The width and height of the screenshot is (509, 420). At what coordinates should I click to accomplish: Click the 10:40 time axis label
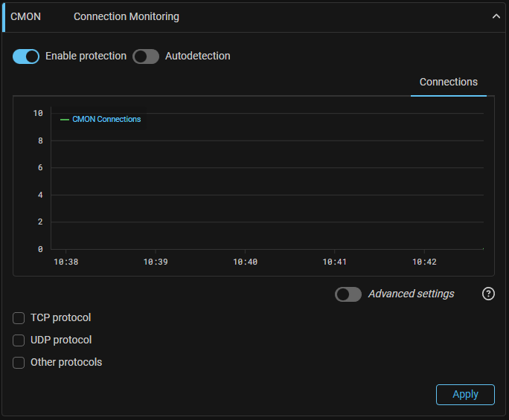[245, 262]
